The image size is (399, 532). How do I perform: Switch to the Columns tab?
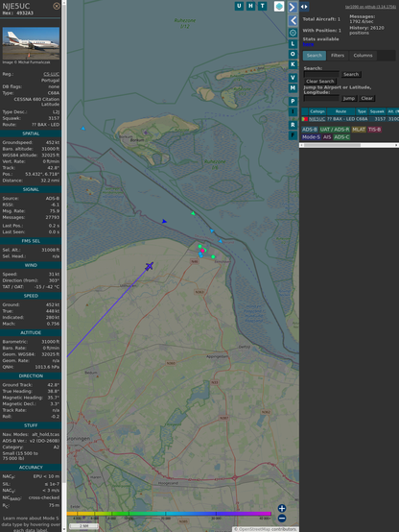coord(363,56)
